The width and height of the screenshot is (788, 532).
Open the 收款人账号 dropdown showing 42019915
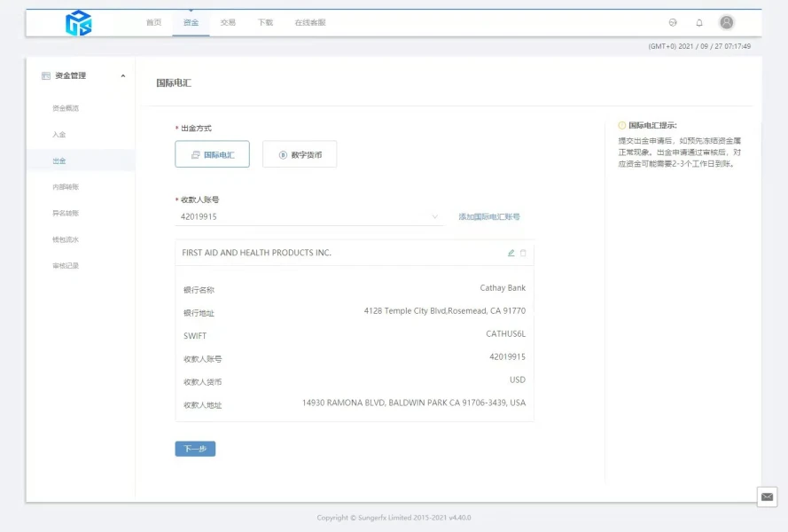coord(309,216)
